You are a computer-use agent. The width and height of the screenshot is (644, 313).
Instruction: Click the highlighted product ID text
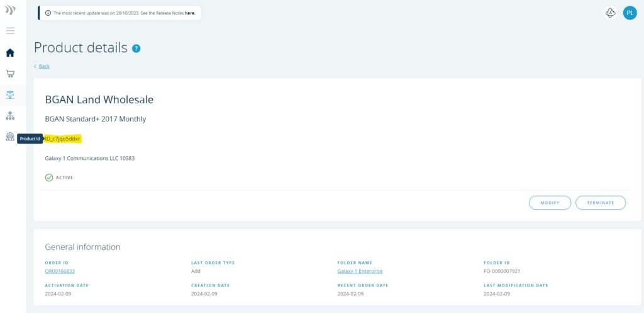pos(63,139)
